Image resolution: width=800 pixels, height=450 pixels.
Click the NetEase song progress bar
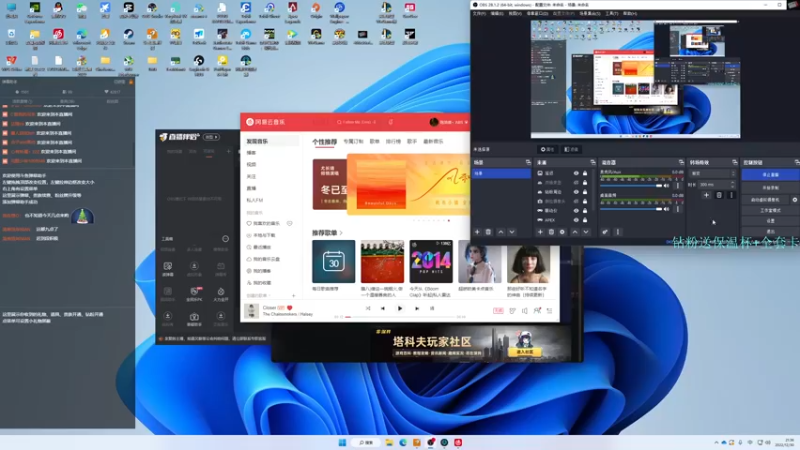pyautogui.click(x=399, y=317)
